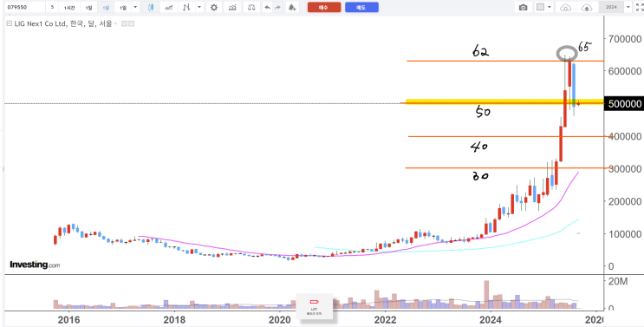Select the candlestick chart type icon

click(x=151, y=8)
